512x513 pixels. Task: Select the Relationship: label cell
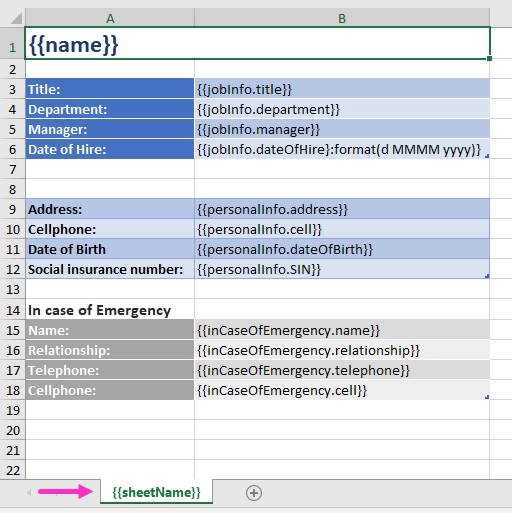click(x=110, y=350)
